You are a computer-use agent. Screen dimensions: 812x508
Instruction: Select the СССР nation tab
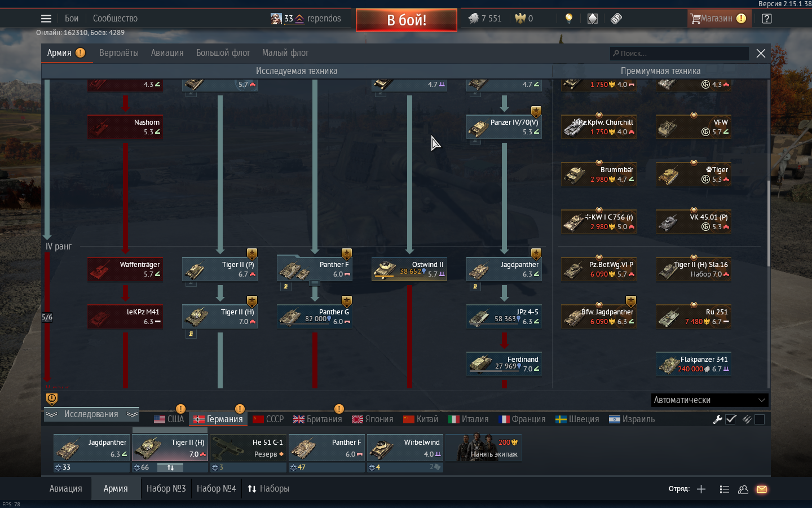coord(268,419)
